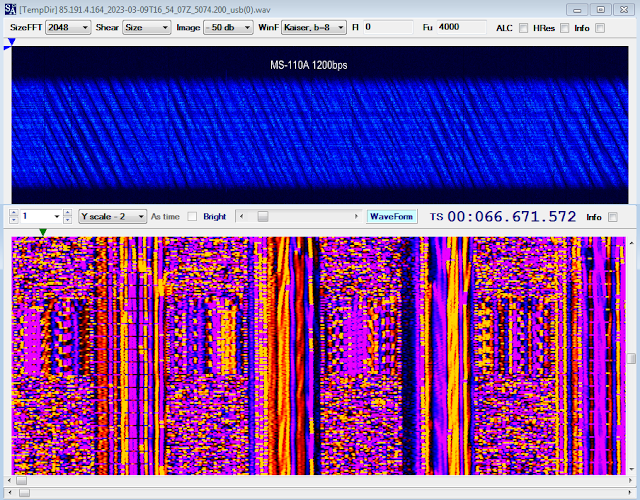Click the vertical scrollbar up arrow
Image resolution: width=640 pixels, height=500 pixels.
click(x=631, y=243)
